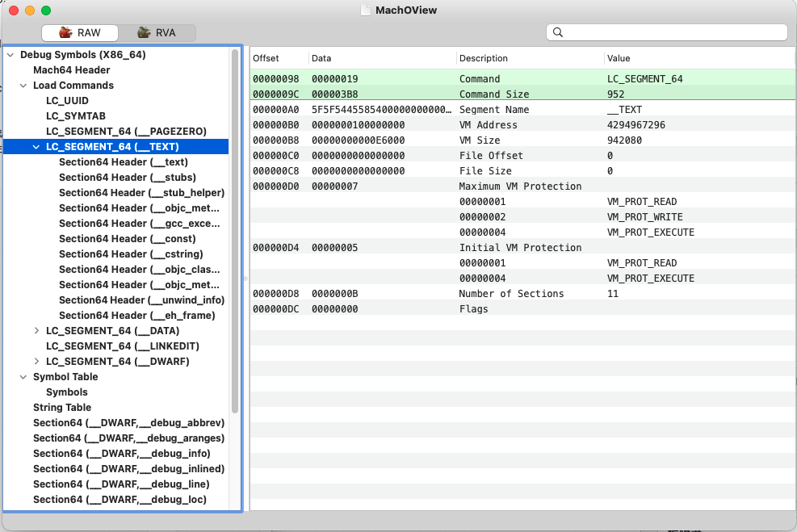Select offset 000000DC cell
797x532 pixels.
pos(276,309)
